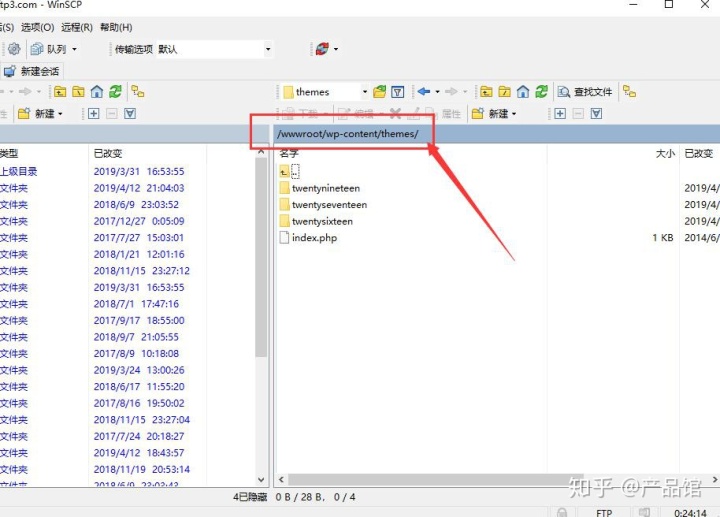Refresh the remote panel
Image resolution: width=720 pixels, height=517 pixels.
tap(542, 92)
